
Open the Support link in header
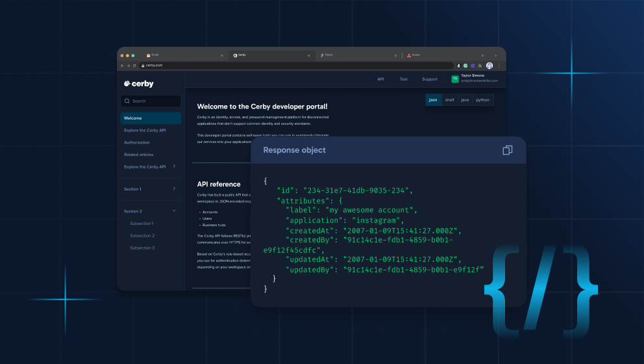point(429,79)
